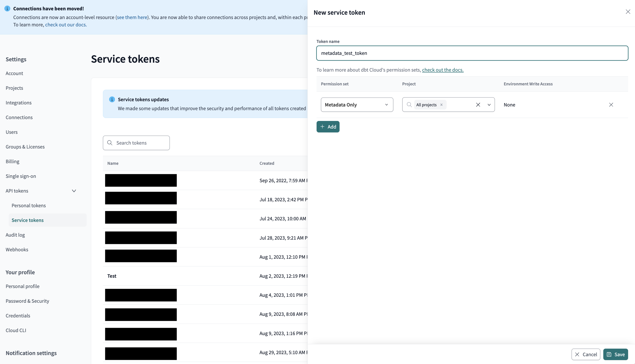Click the add permission row plus icon
The width and height of the screenshot is (635, 364).
pos(322,126)
